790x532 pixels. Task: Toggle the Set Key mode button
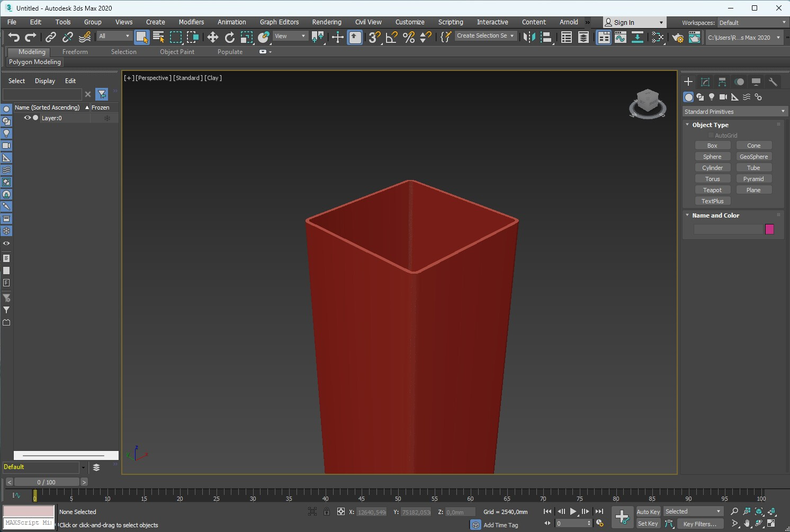pyautogui.click(x=648, y=524)
